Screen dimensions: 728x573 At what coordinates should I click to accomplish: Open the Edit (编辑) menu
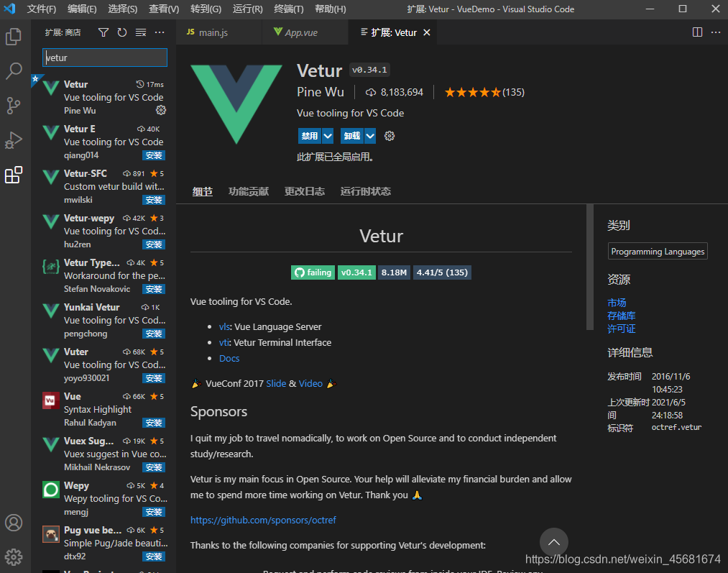82,9
